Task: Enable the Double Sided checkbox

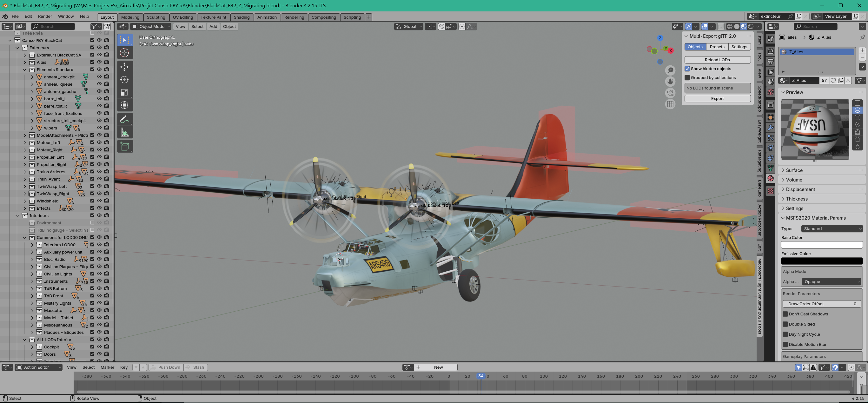Action: pyautogui.click(x=785, y=324)
